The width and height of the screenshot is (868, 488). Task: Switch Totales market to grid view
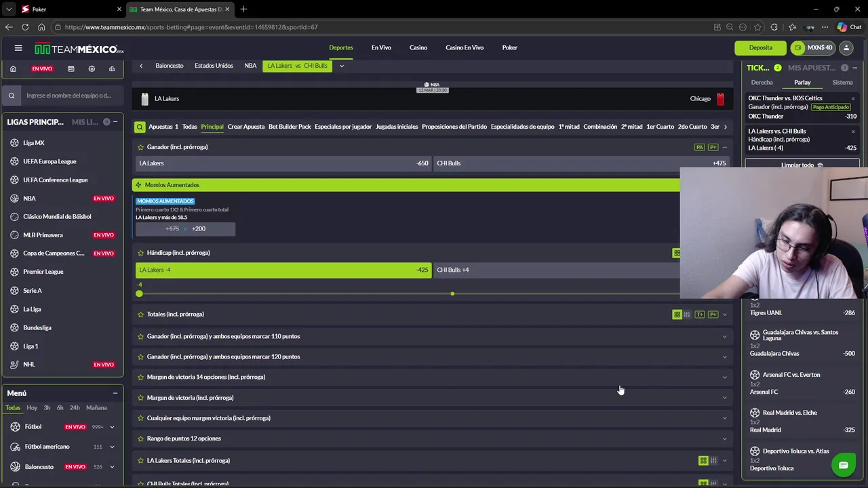click(x=677, y=314)
